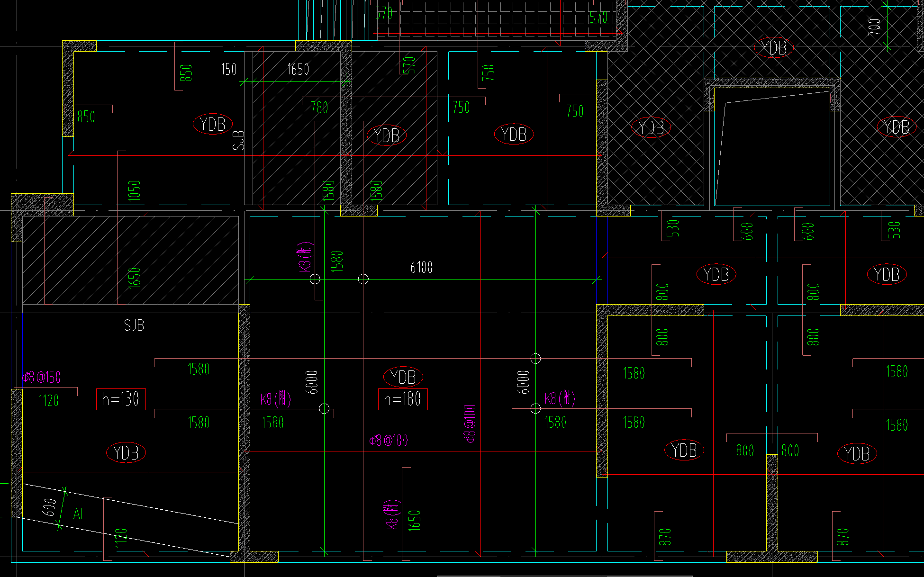Click the horizontal scrollbar at bottom edge

pos(564,576)
